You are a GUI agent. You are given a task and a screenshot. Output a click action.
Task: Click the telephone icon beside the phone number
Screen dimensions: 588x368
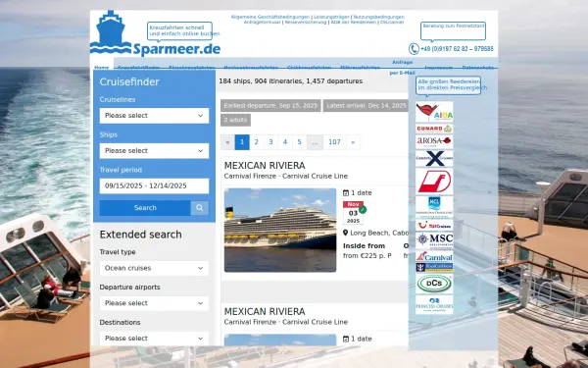pos(414,49)
